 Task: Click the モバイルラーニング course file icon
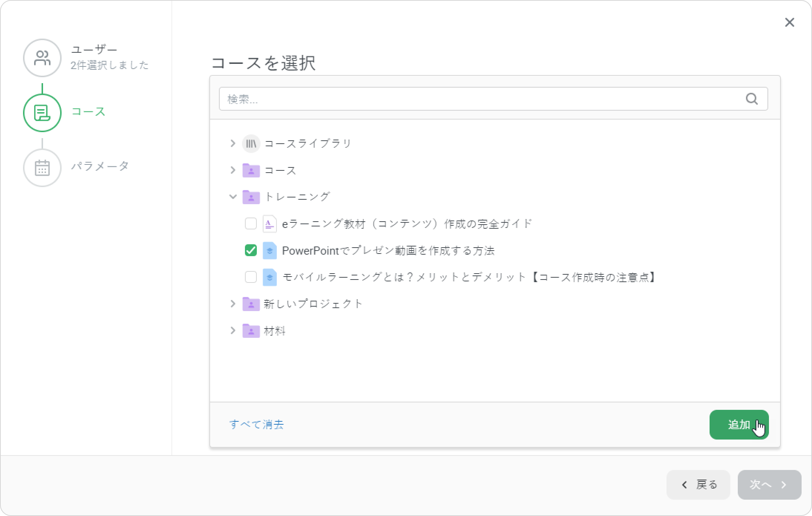269,277
